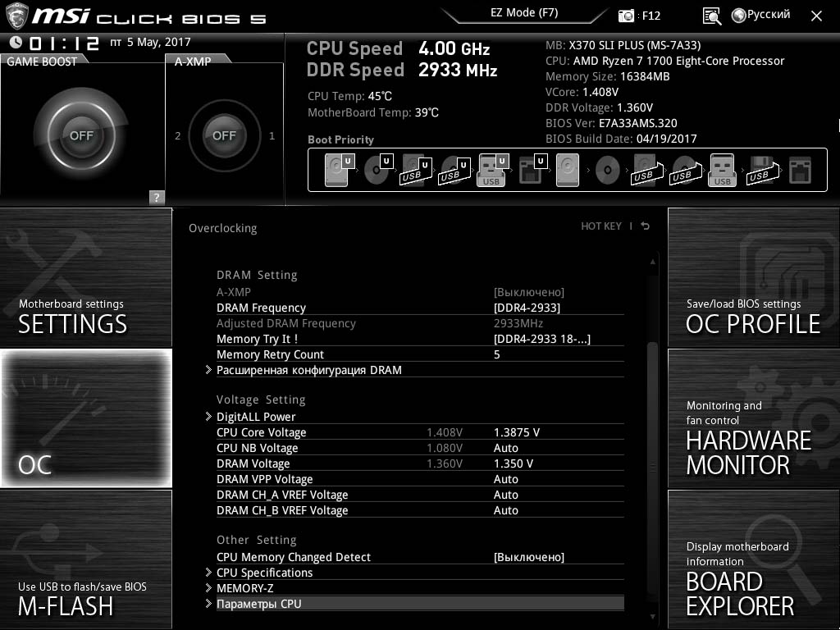
Task: Close the BIOS setup with the X button
Action: click(816, 16)
